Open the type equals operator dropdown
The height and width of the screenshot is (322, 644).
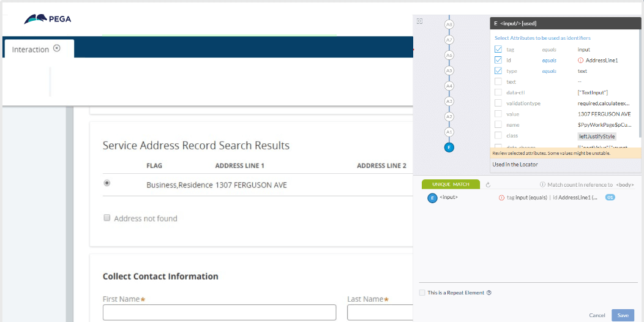(549, 71)
